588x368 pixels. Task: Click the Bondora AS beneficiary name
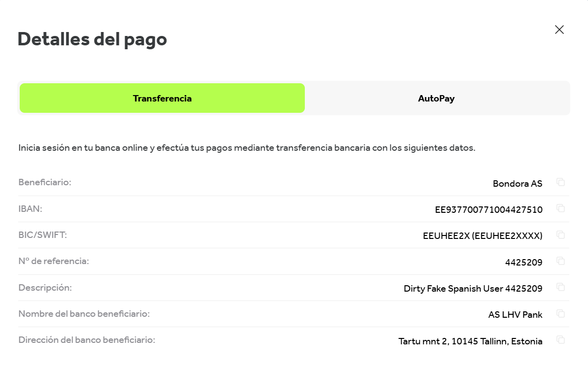click(518, 183)
